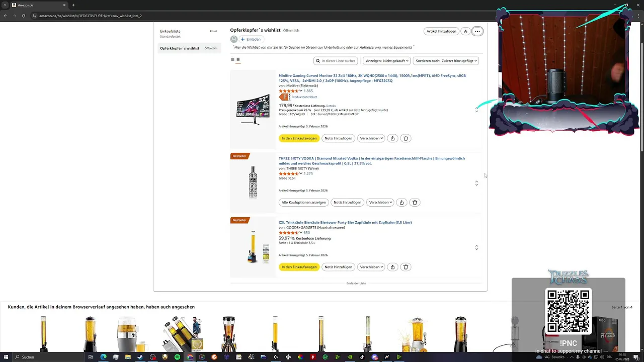Open the Sortieren nach: Zuletzt hinzugefügt dropdown
The height and width of the screenshot is (362, 644).
point(446,61)
